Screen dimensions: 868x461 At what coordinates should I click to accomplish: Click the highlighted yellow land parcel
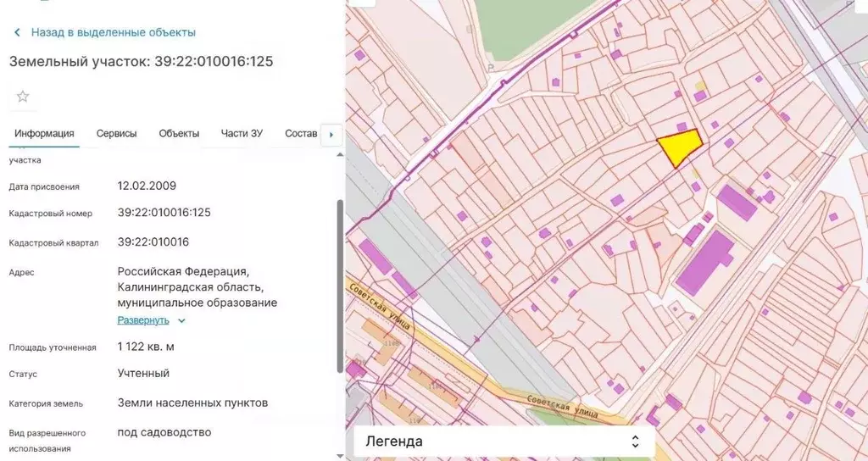pos(679,147)
